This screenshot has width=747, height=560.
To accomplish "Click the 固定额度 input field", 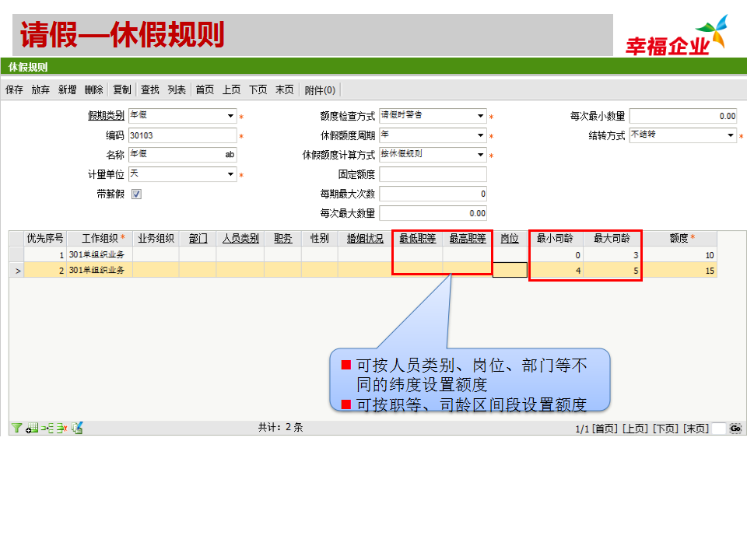I will 433,175.
